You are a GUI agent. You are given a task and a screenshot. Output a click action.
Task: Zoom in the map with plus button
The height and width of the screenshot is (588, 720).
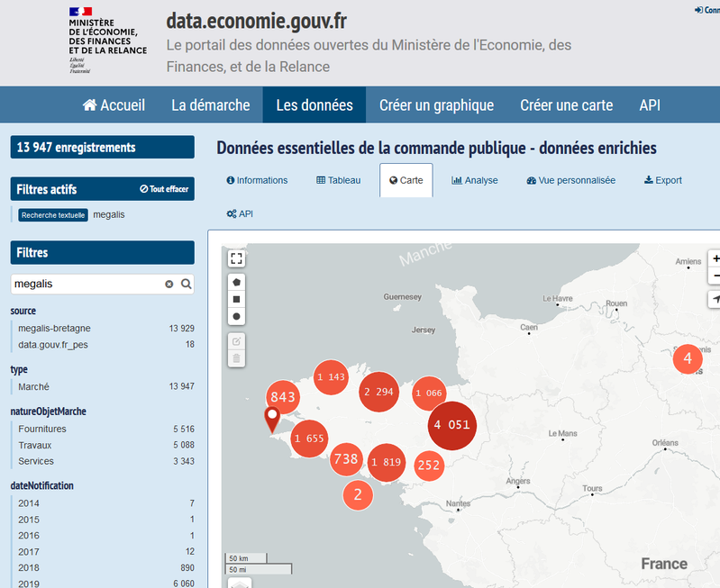tap(715, 259)
